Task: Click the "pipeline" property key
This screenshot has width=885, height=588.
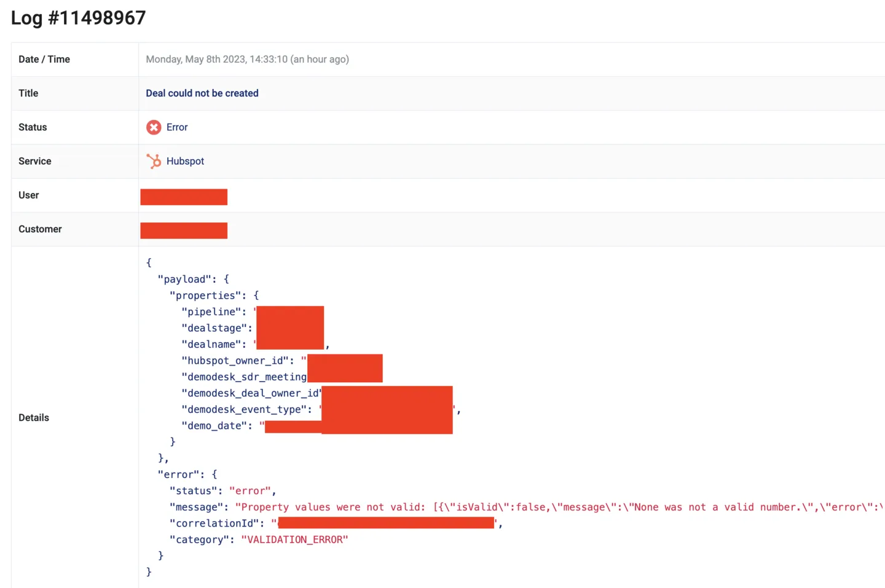Action: 211,312
